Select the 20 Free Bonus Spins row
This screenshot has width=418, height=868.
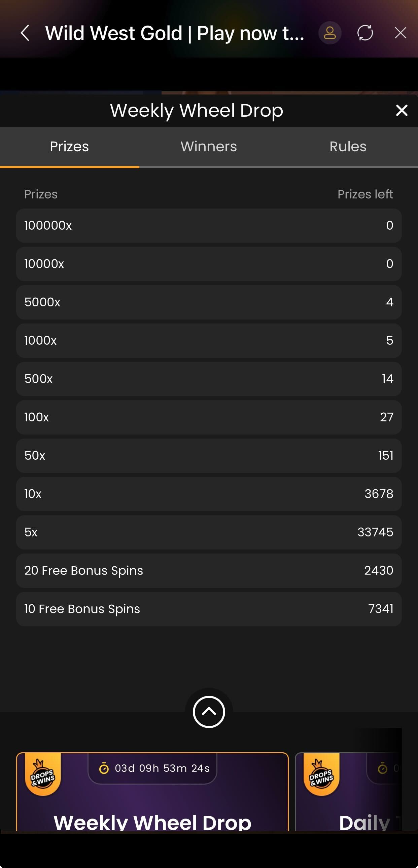(209, 570)
